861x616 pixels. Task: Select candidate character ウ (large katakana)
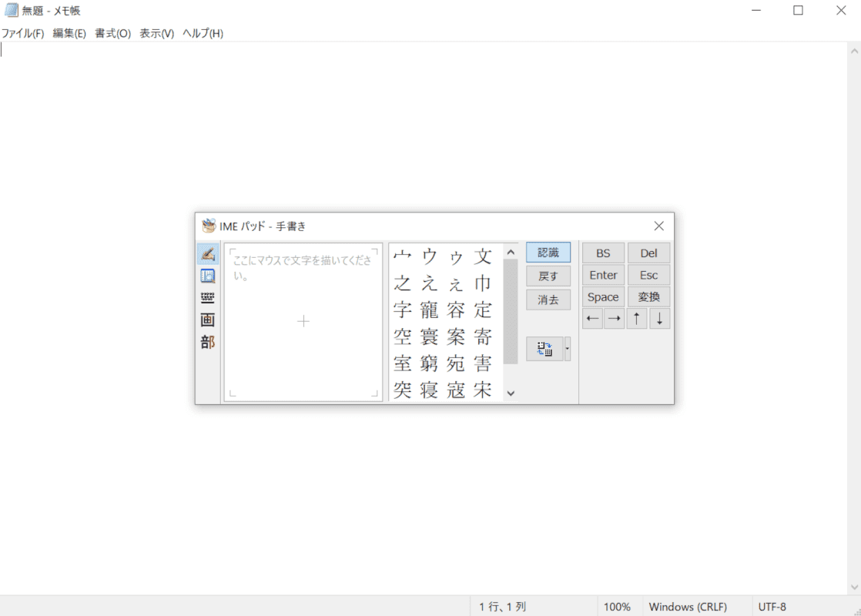click(429, 256)
